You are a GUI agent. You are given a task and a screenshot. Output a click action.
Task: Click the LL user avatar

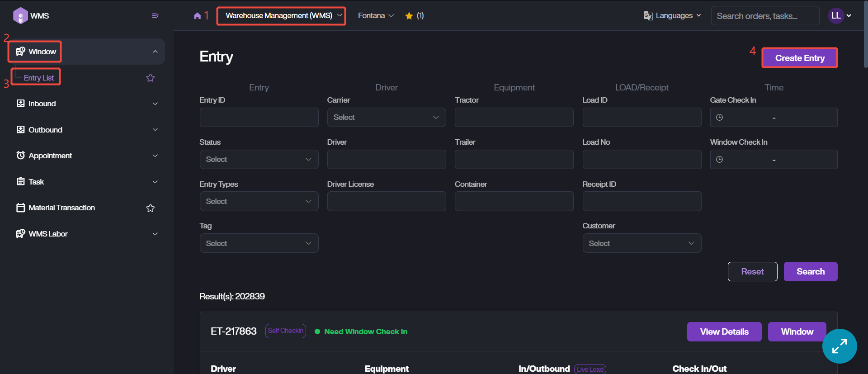(836, 16)
